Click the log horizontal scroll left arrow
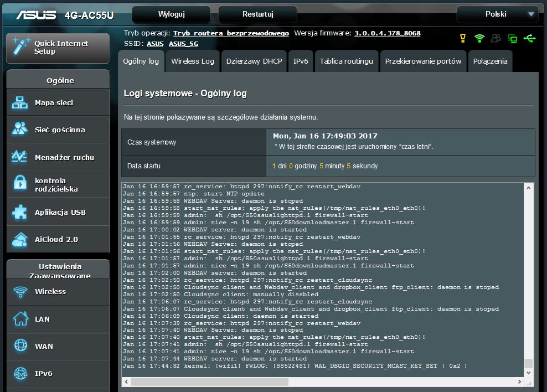This screenshot has height=392, width=547. (126, 382)
